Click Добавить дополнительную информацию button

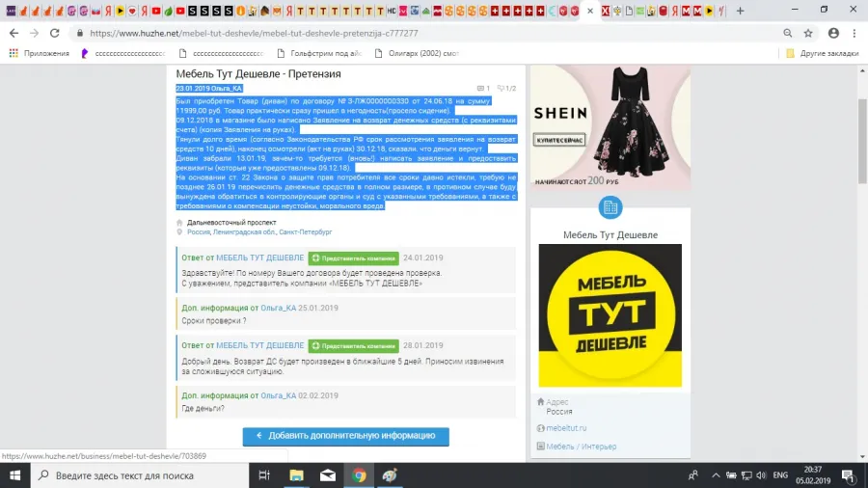[x=345, y=436]
